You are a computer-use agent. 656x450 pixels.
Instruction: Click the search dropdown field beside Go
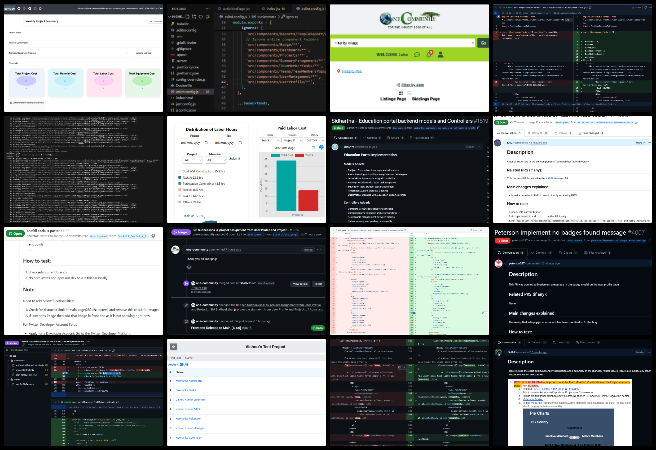tap(404, 43)
